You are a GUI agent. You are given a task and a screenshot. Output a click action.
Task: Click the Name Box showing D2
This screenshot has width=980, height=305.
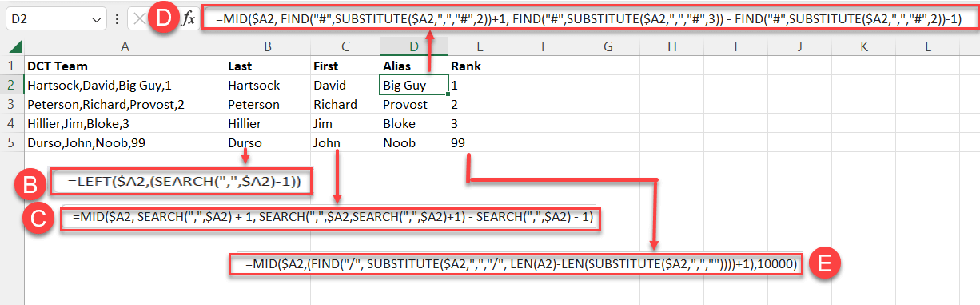[54, 18]
